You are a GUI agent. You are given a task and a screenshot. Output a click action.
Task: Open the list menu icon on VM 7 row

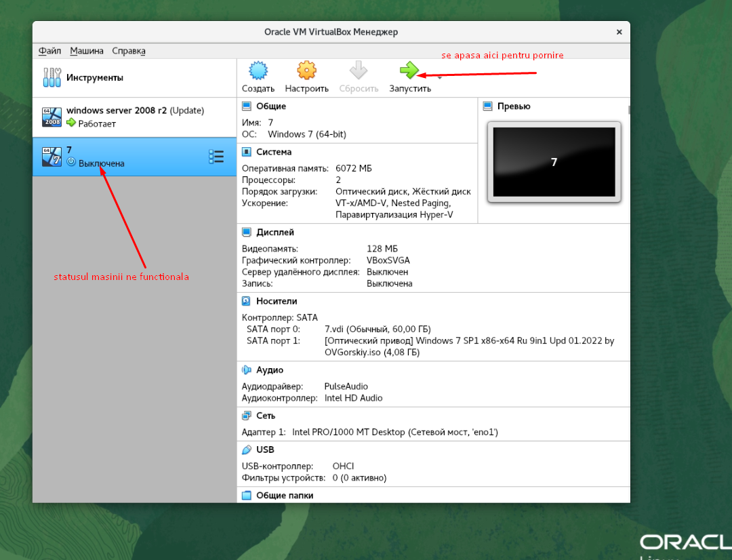tap(216, 157)
